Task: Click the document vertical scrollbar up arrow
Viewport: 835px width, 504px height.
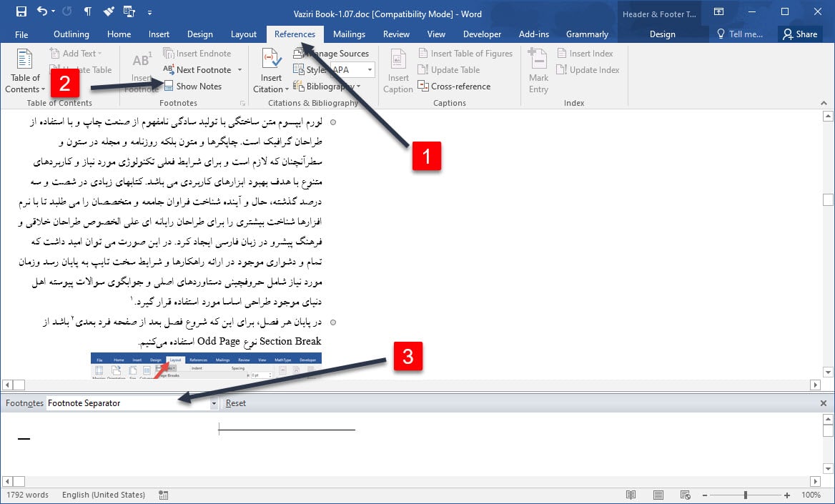Action: (x=828, y=116)
